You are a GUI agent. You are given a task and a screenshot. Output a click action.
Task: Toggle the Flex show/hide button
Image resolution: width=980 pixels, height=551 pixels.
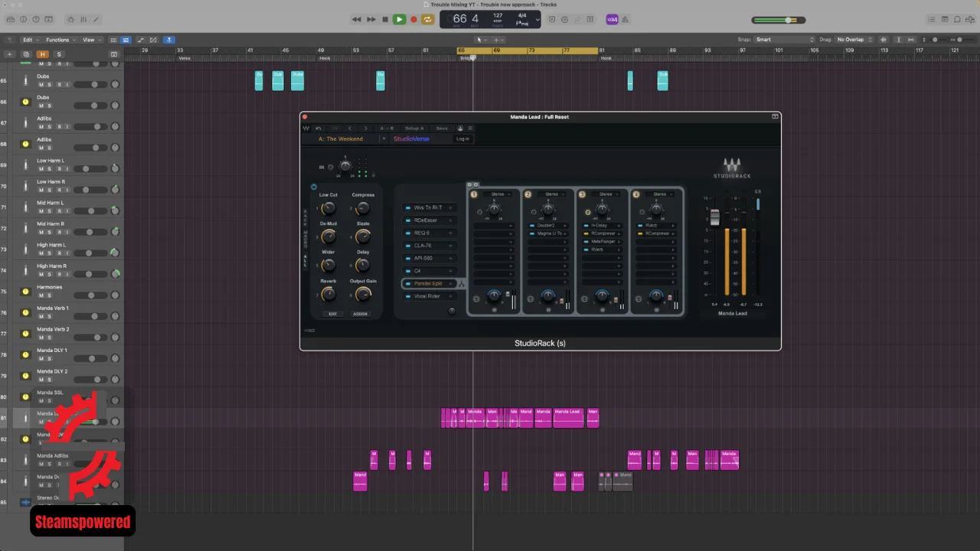click(153, 40)
